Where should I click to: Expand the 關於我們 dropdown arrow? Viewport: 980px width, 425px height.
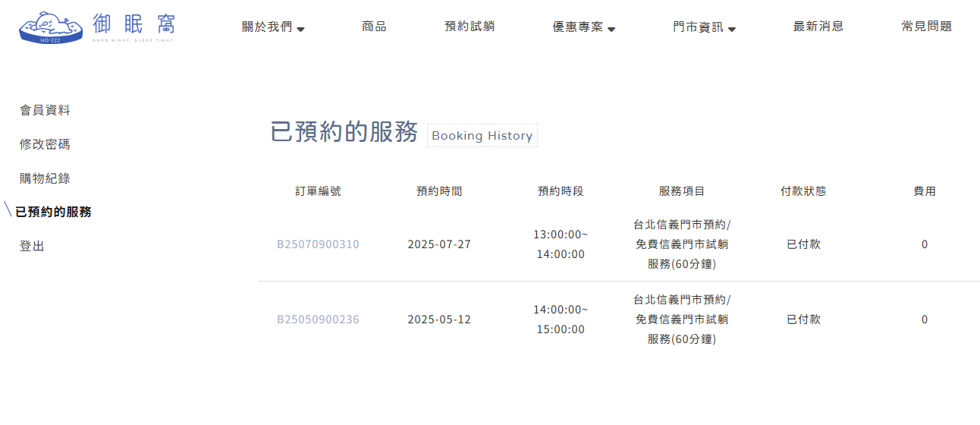[300, 29]
